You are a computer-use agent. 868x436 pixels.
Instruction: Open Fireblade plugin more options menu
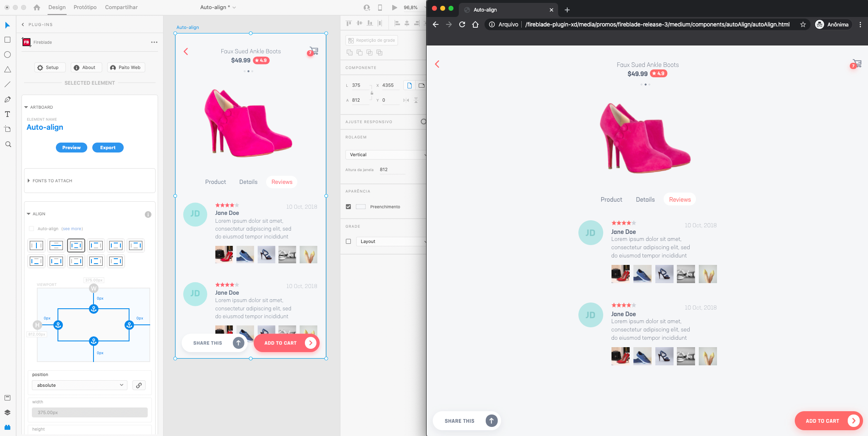[154, 42]
